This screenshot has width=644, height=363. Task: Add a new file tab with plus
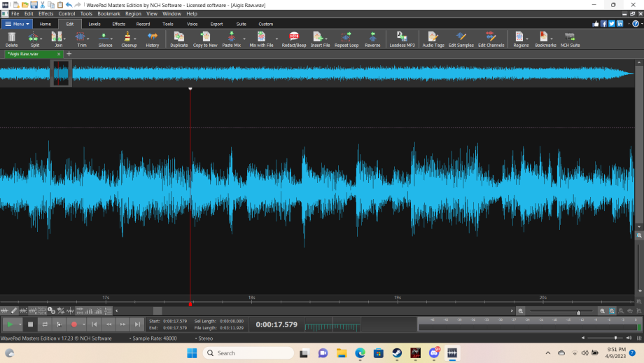point(69,54)
